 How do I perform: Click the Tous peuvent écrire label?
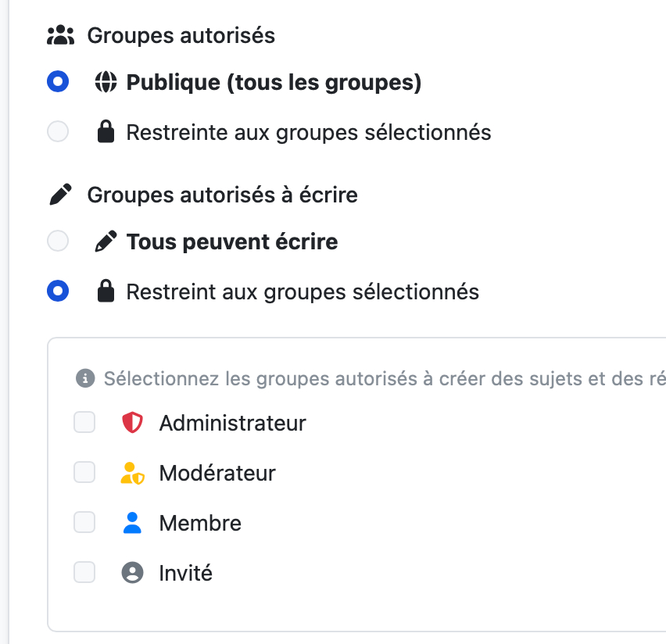(232, 241)
